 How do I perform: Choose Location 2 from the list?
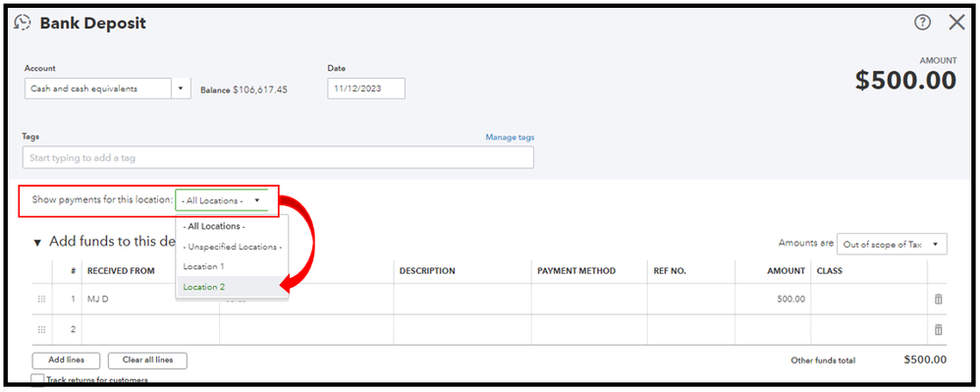pos(232,287)
